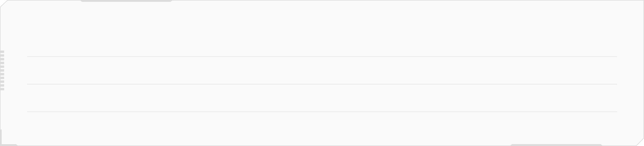The height and width of the screenshot is (146, 644).
Task: Select the empty row between second and third dividers
Action: click(322, 98)
